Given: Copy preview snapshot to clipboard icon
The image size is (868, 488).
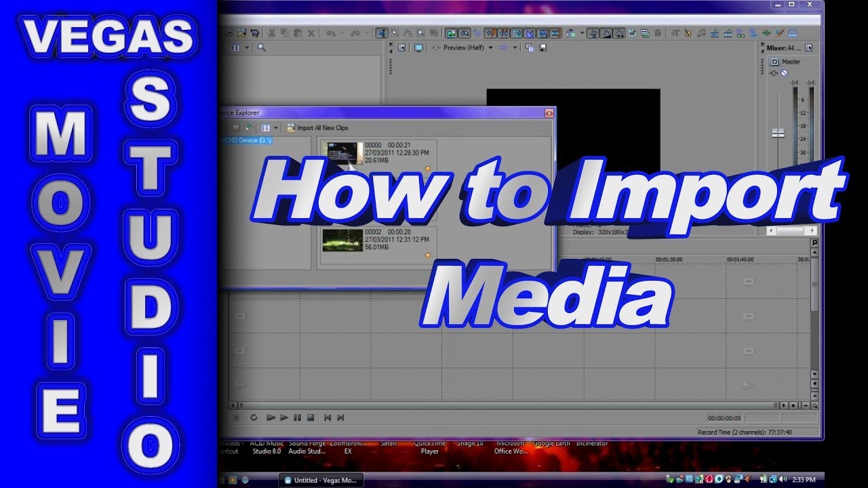Looking at the screenshot, I should click(528, 47).
